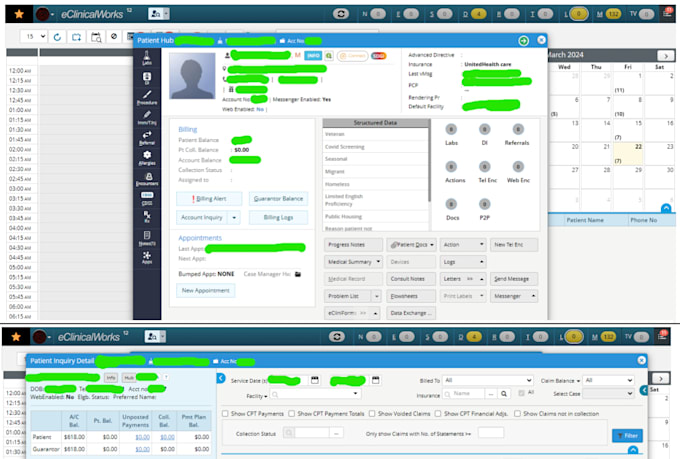
Task: Toggle the All checkbox next to Insurance
Action: coord(521,393)
